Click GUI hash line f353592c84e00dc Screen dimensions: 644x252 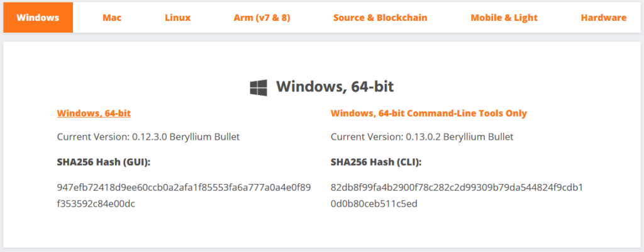click(96, 203)
